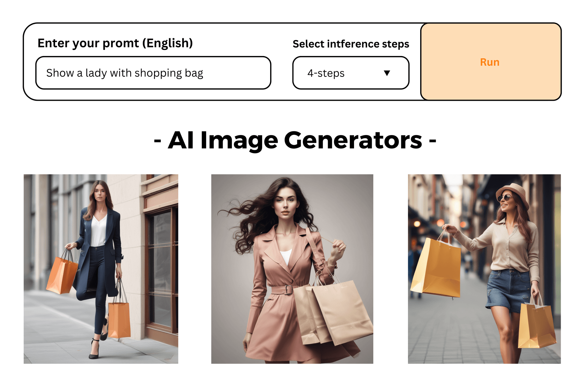
Task: Click the Enter your promt label
Action: tap(115, 43)
